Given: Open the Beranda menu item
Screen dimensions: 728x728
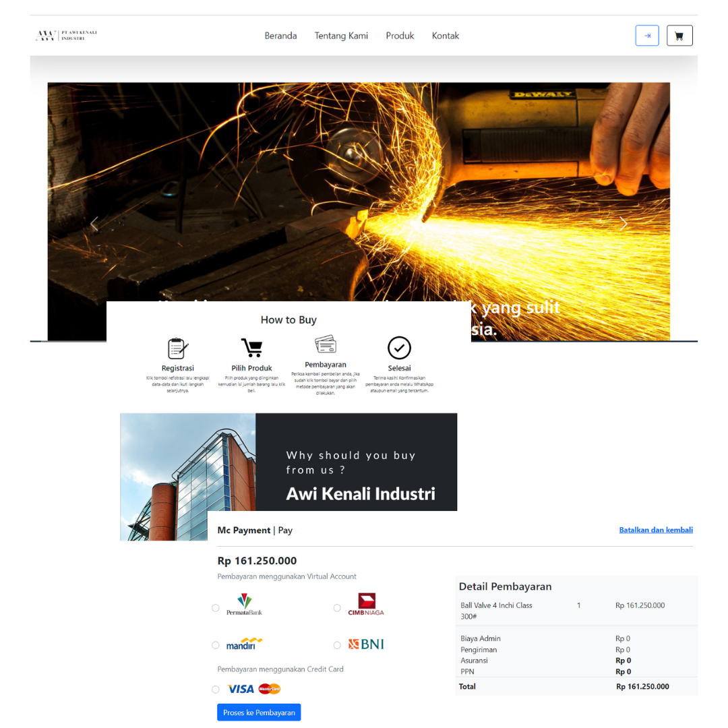Looking at the screenshot, I should pyautogui.click(x=280, y=36).
